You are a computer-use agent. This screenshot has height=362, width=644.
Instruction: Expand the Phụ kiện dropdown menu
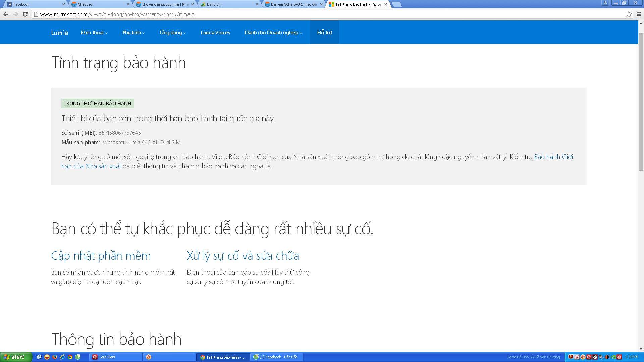[x=133, y=33]
